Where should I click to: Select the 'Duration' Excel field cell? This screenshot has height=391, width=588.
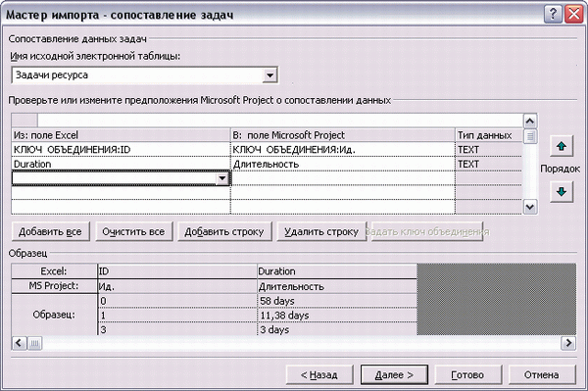(121, 165)
